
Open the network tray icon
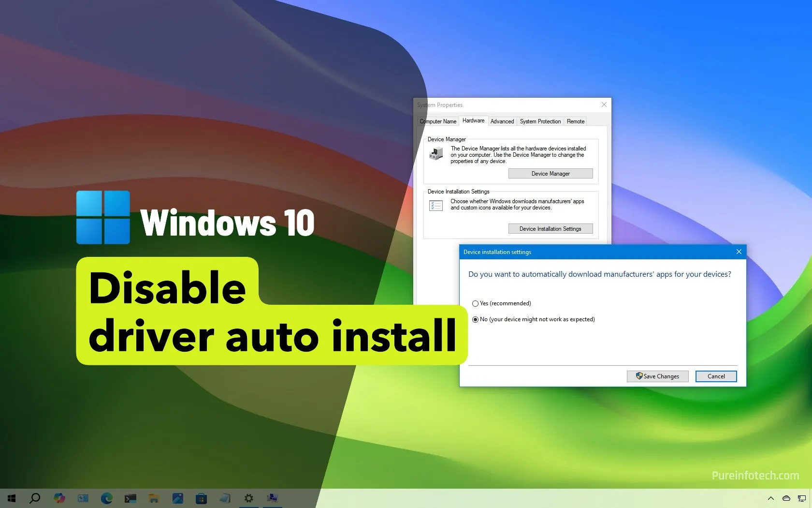tap(802, 498)
